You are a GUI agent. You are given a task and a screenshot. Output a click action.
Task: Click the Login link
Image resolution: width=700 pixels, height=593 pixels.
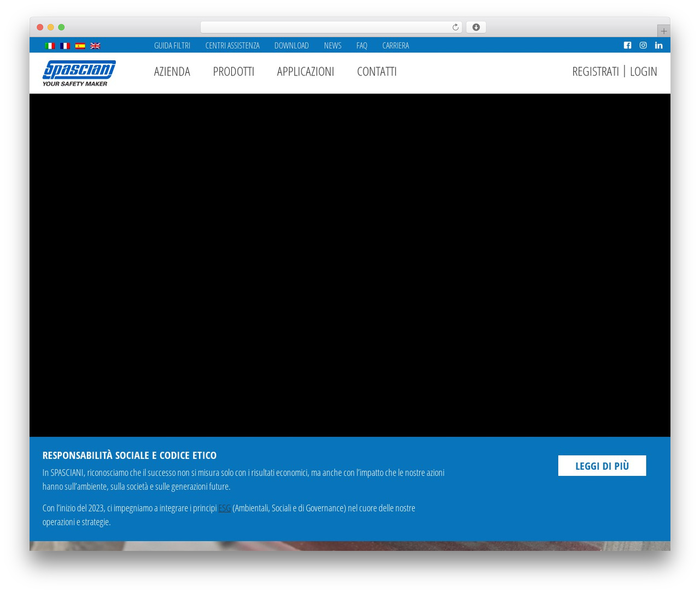pyautogui.click(x=644, y=72)
